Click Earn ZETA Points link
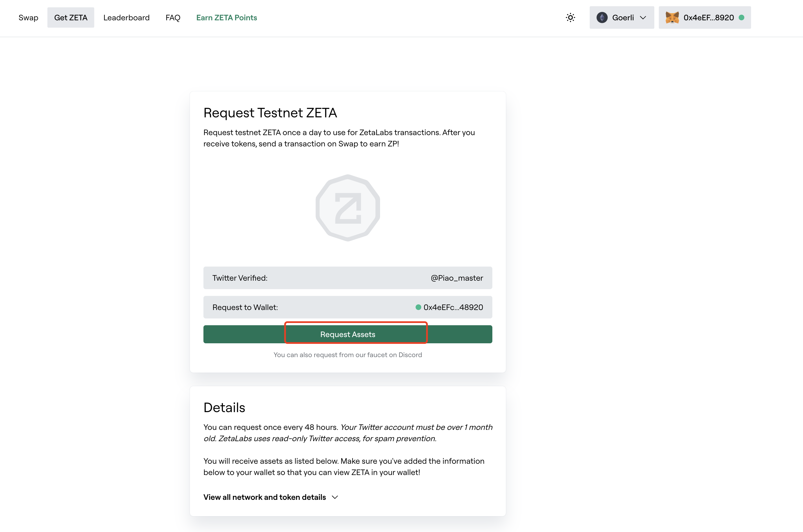 click(x=226, y=18)
